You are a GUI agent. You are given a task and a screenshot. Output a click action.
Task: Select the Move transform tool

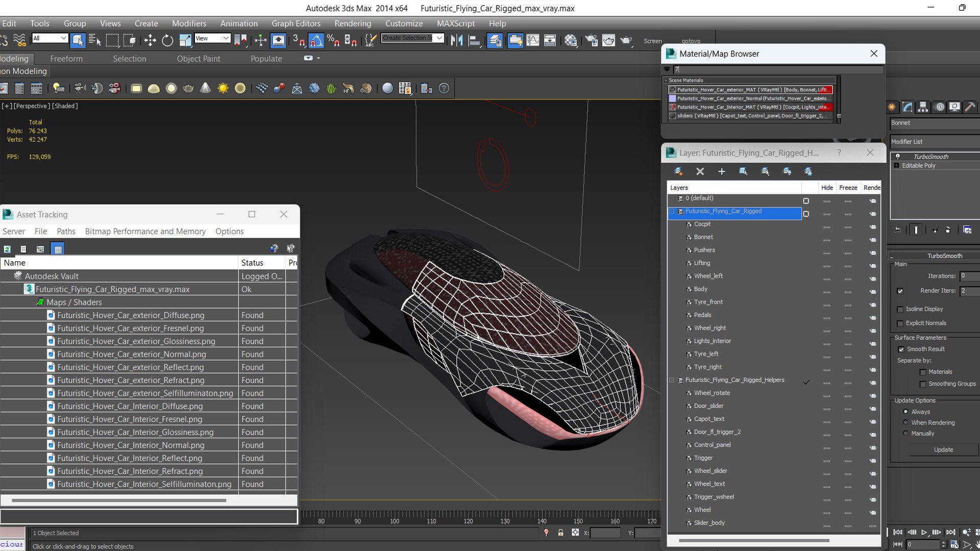[150, 40]
